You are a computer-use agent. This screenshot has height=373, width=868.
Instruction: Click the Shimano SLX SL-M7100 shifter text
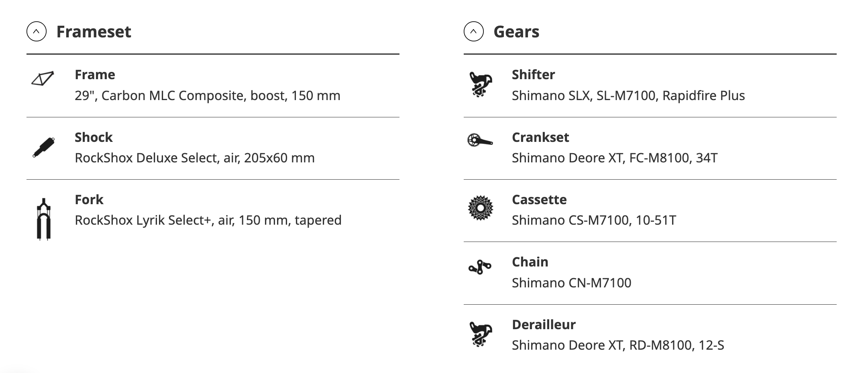(628, 96)
